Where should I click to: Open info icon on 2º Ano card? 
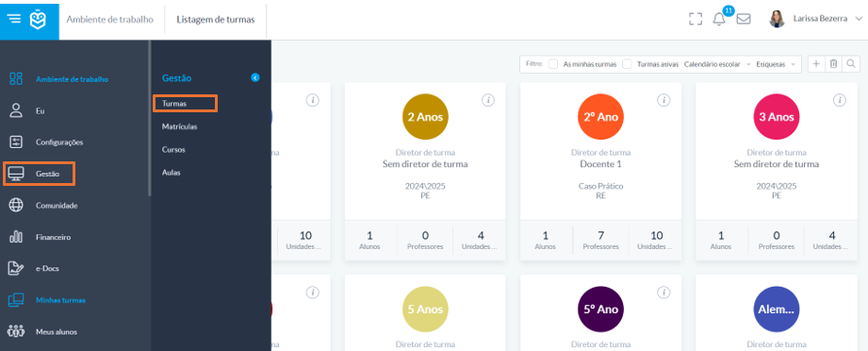[663, 100]
